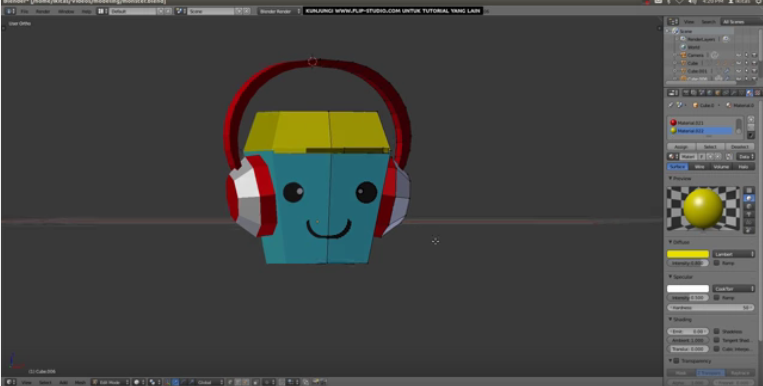The height and width of the screenshot is (386, 763).
Task: Browse material icon left of material name field
Action: [x=672, y=157]
